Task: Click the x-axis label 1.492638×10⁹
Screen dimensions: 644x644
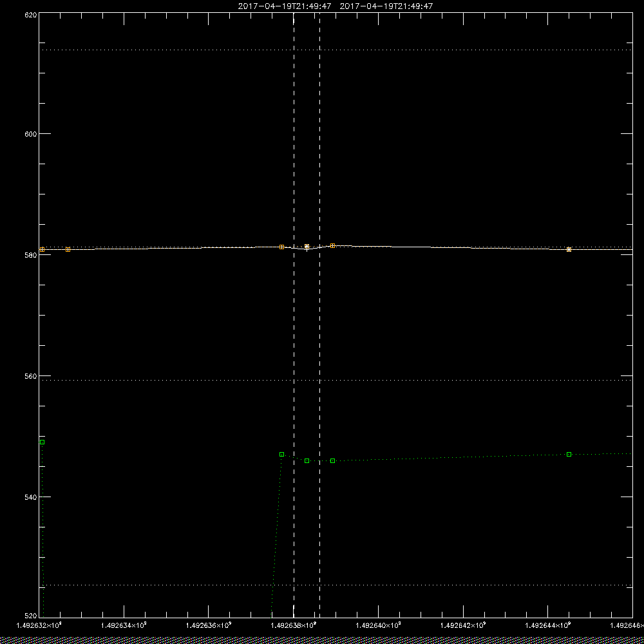Action: (294, 625)
